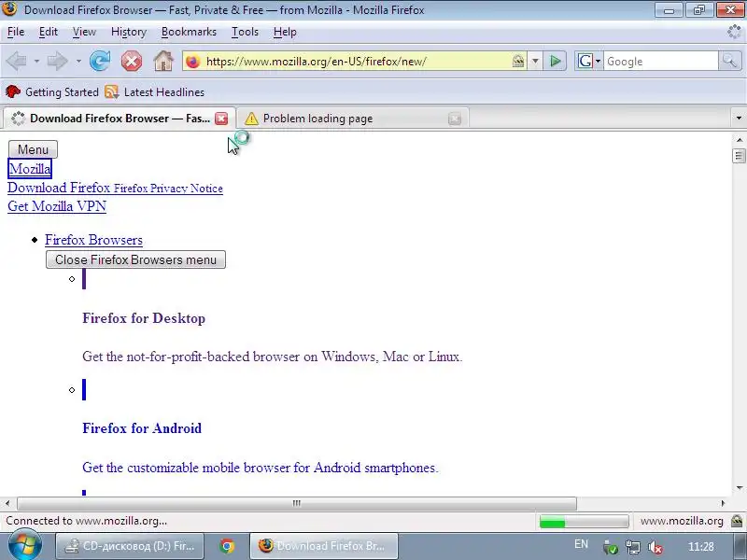
Task: Open Chrome from the taskbar
Action: pos(227,546)
